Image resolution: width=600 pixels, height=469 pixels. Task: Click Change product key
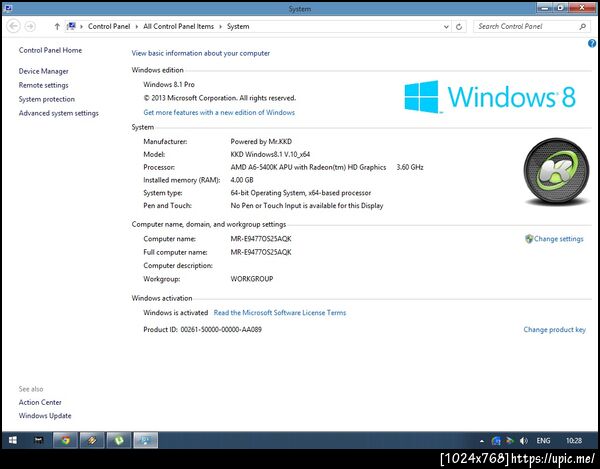pos(554,329)
